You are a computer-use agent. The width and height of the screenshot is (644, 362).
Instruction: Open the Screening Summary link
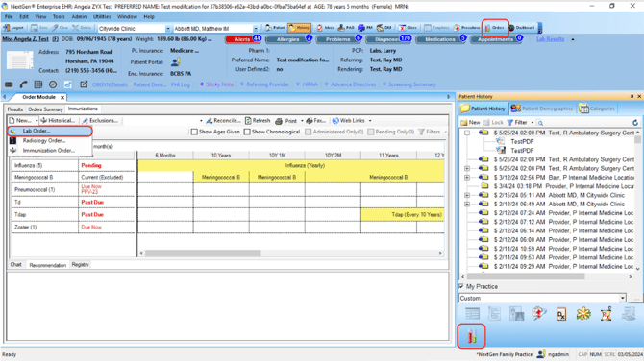(409, 84)
